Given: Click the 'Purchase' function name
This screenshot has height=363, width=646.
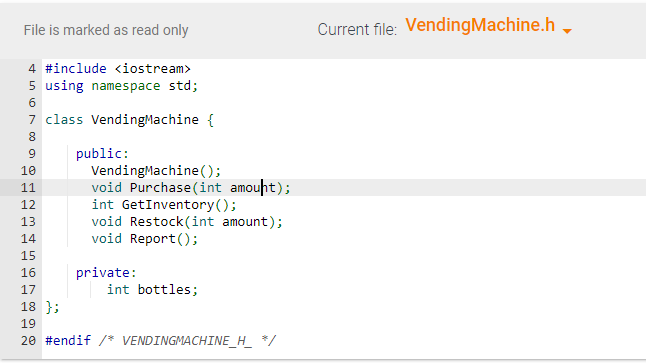Looking at the screenshot, I should pos(160,188).
